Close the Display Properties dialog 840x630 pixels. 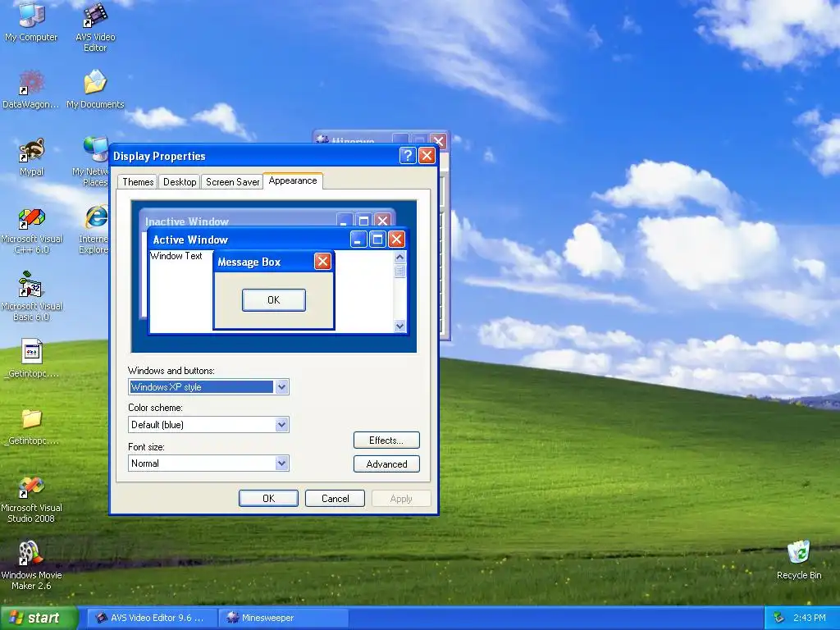pyautogui.click(x=427, y=156)
